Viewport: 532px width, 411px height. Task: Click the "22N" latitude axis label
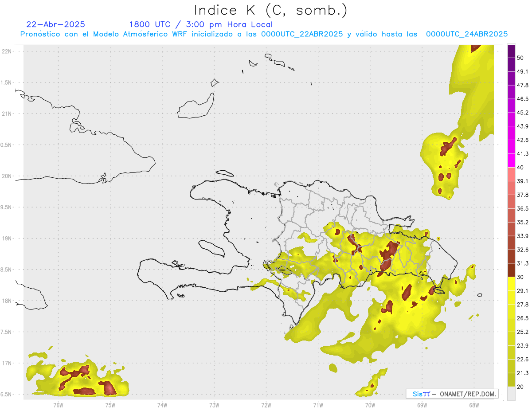click(7, 51)
